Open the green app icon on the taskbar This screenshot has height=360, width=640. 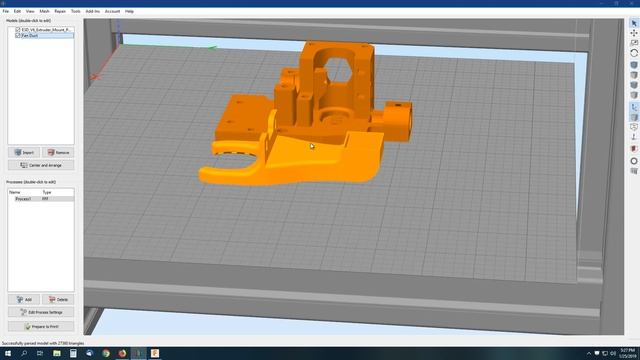tap(57, 353)
